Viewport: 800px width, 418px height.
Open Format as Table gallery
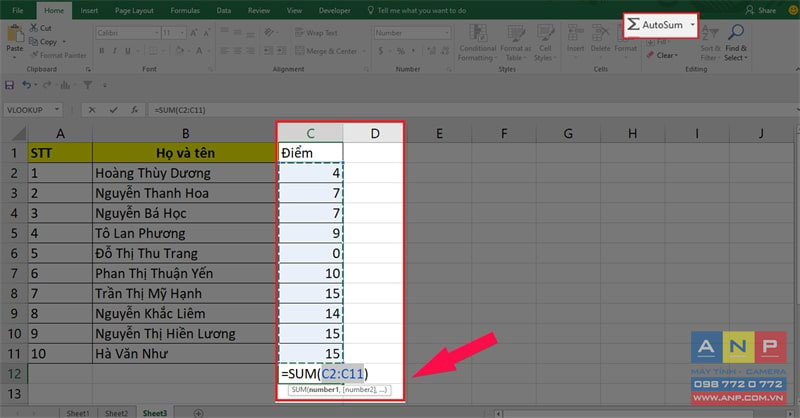point(515,43)
